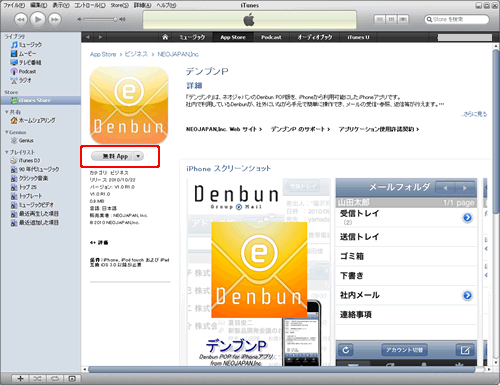Click the 4+ 評価 rating text
The height and width of the screenshot is (385, 500).
tap(99, 242)
